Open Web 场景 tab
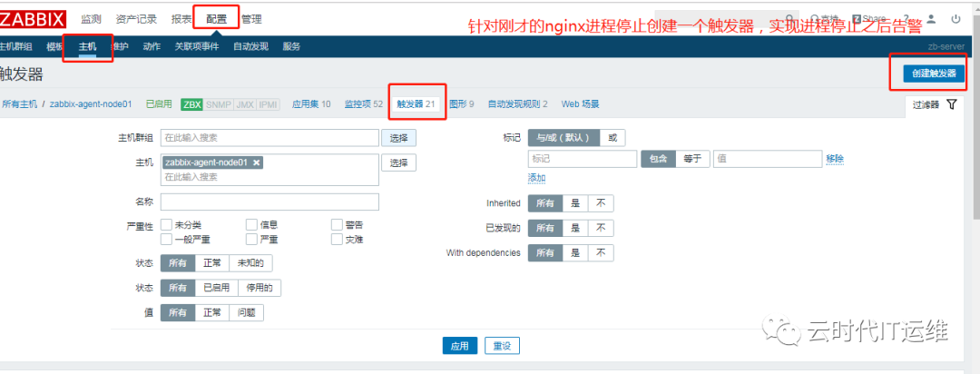The width and height of the screenshot is (980, 374). click(580, 104)
